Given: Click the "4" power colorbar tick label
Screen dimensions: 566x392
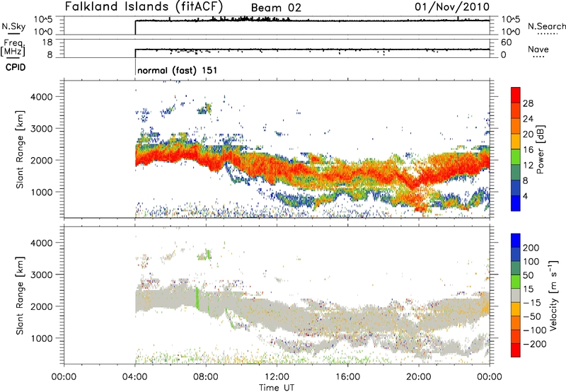Looking at the screenshot, I should pos(525,196).
